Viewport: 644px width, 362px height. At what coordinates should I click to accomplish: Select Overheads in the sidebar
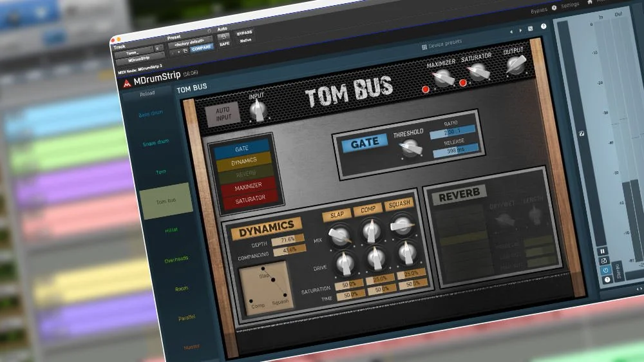[176, 260]
